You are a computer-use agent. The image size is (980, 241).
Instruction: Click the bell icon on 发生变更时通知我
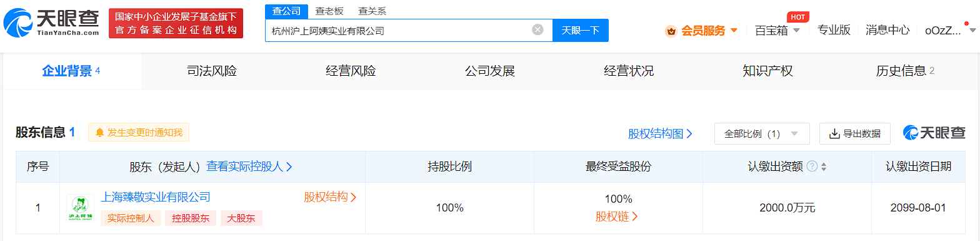coord(99,133)
